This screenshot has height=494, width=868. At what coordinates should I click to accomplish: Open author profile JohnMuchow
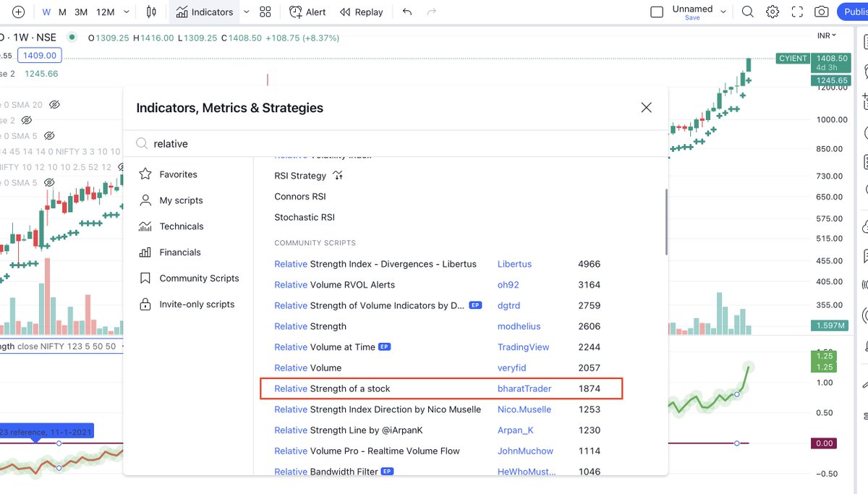(525, 451)
